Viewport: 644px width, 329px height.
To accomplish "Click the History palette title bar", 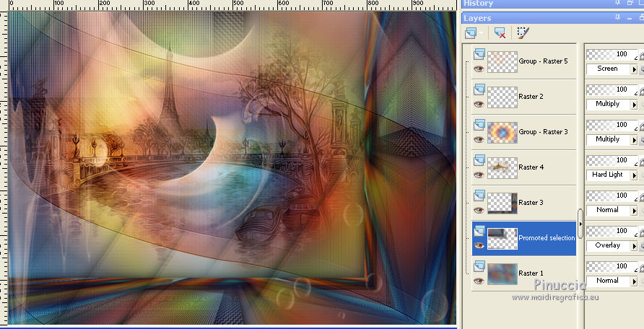I will (552, 4).
